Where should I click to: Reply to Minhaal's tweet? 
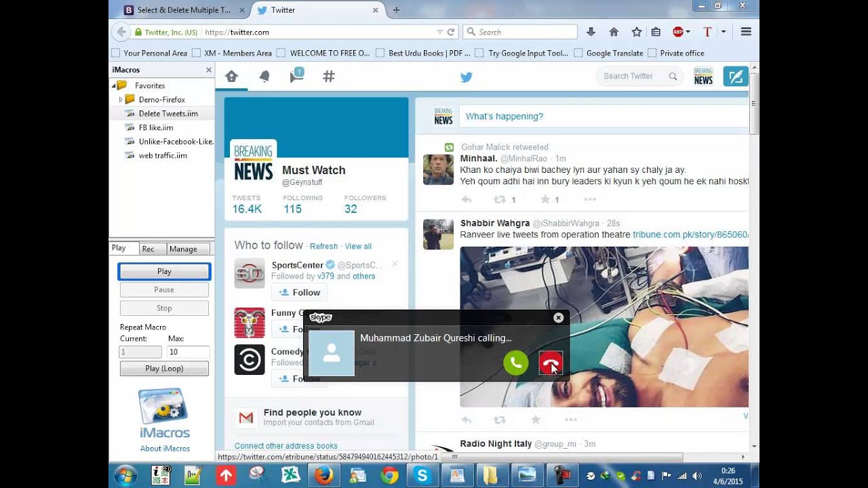[x=467, y=199]
